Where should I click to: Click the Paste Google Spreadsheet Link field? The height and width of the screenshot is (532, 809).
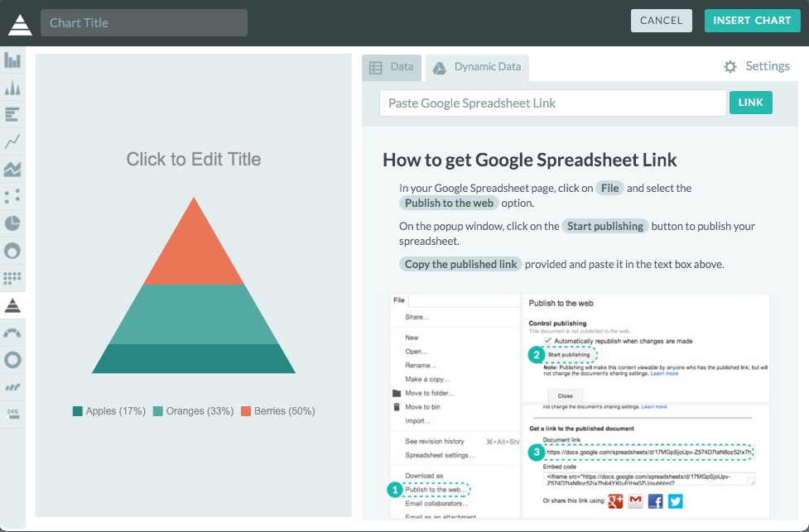tap(553, 103)
